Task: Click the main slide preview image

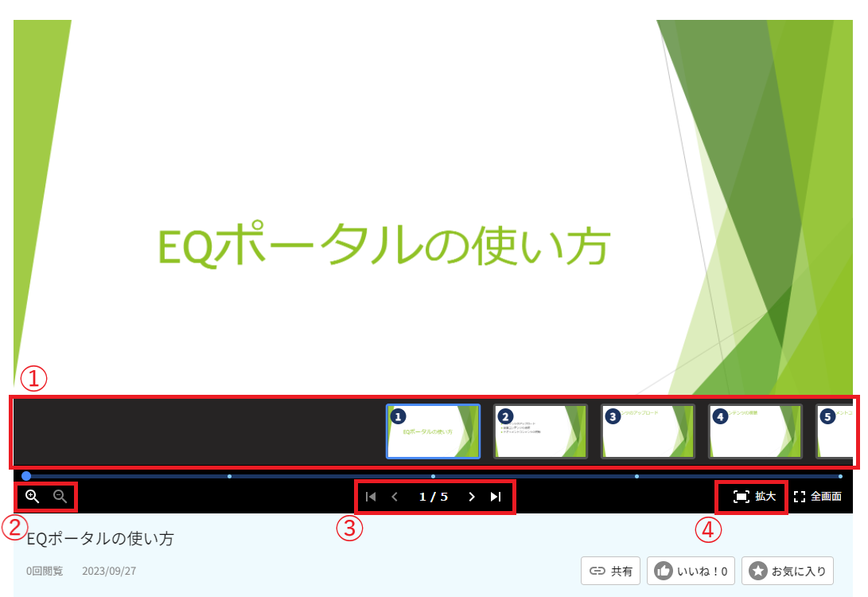Action: pos(433,208)
